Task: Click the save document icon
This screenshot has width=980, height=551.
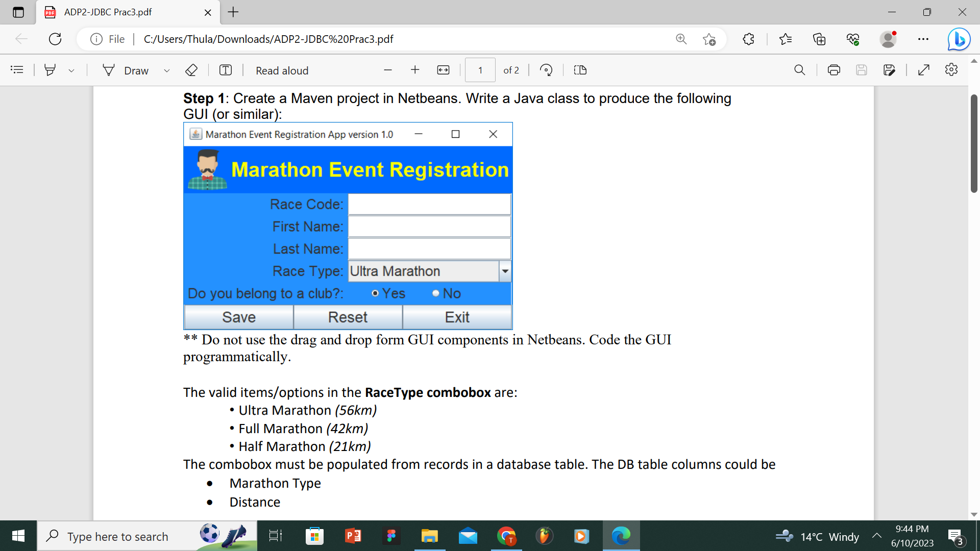Action: (x=862, y=70)
